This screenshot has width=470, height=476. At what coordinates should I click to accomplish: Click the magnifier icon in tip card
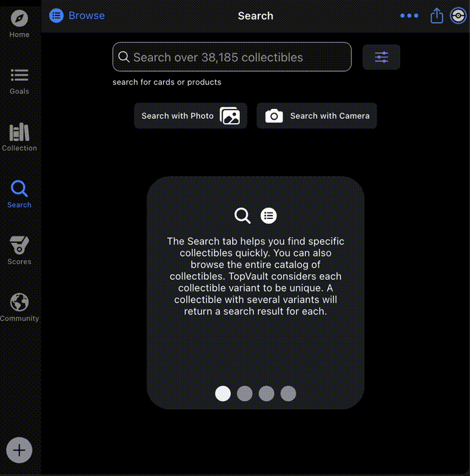243,215
